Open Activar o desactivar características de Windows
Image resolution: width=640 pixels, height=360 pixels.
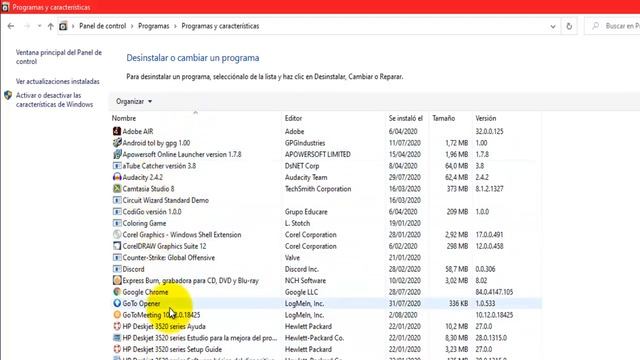click(54, 100)
